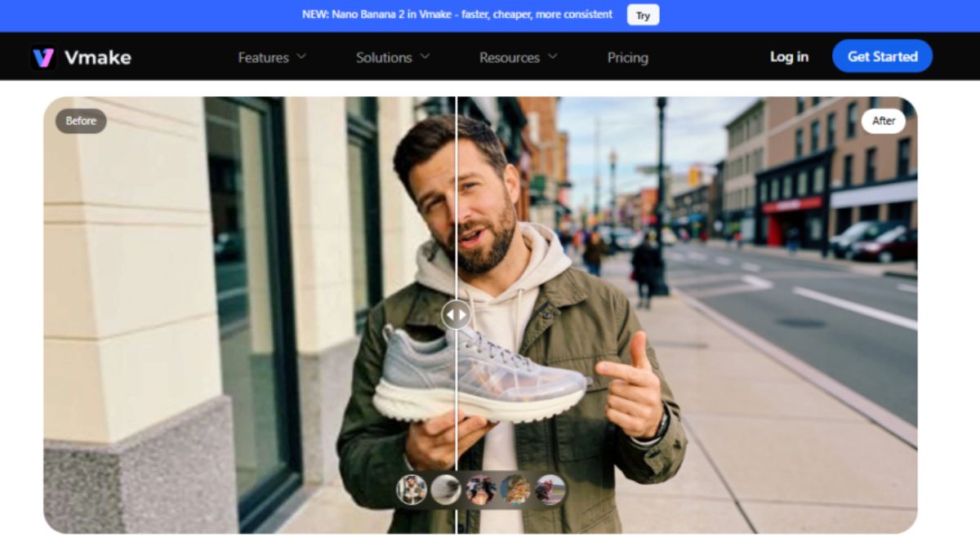Open the Pricing page
The image size is (980, 551).
[x=627, y=57]
